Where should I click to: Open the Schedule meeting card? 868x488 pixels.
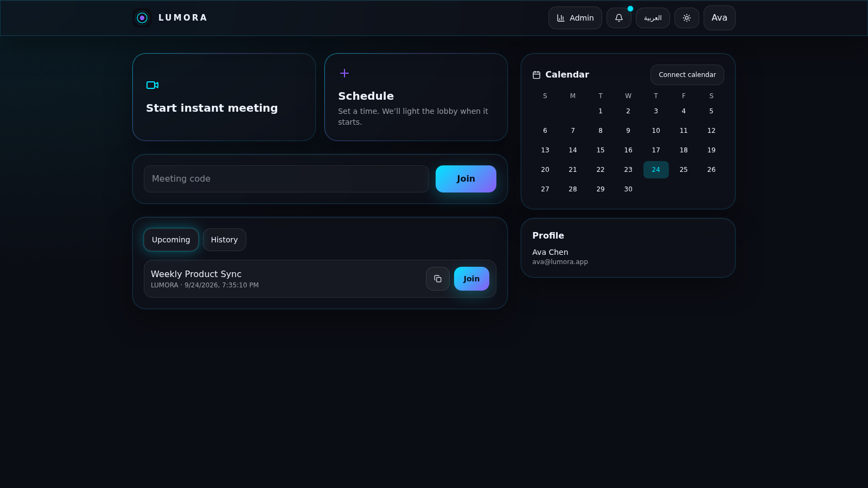[x=416, y=97]
